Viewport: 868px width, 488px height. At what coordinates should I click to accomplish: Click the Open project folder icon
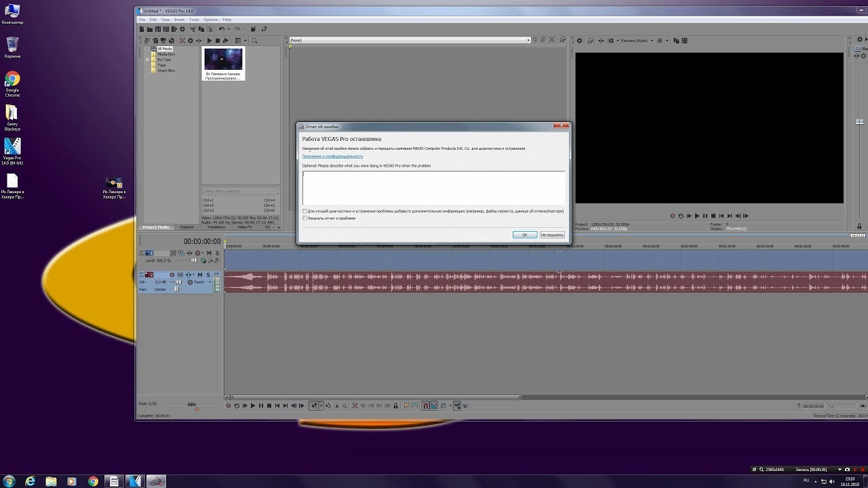150,29
